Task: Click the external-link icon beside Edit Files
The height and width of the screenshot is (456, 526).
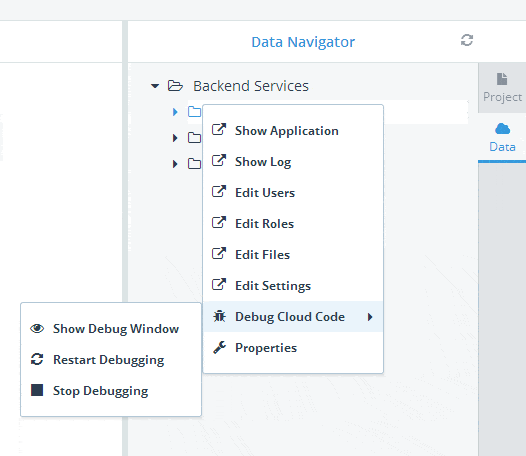Action: [219, 253]
